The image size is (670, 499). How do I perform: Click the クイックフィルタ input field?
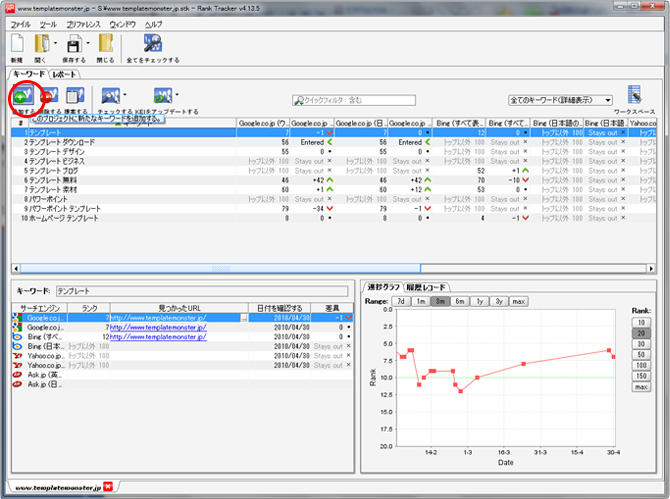click(x=354, y=100)
